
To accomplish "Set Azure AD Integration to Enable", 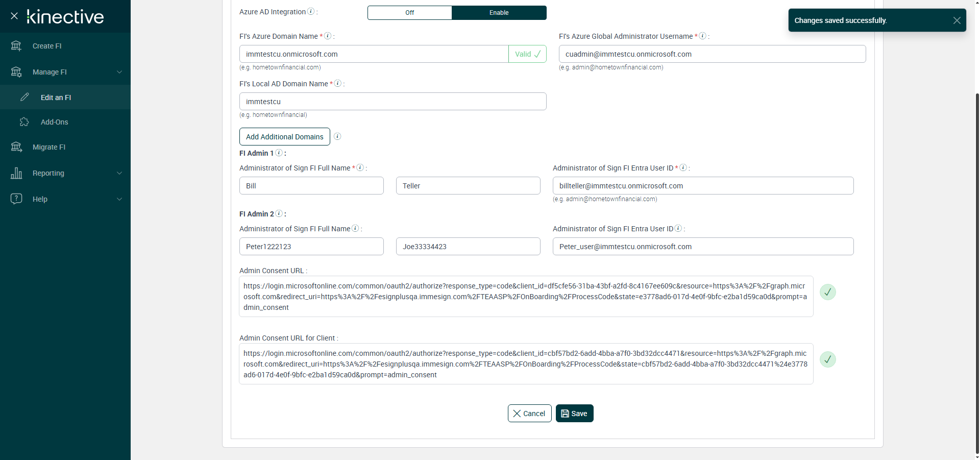I will click(x=499, y=13).
